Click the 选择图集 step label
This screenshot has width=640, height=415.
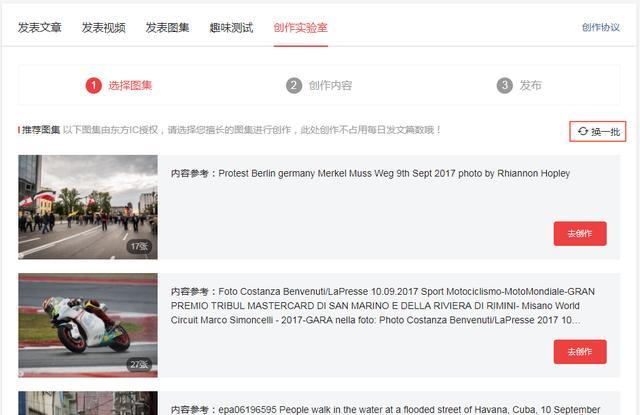pos(130,85)
